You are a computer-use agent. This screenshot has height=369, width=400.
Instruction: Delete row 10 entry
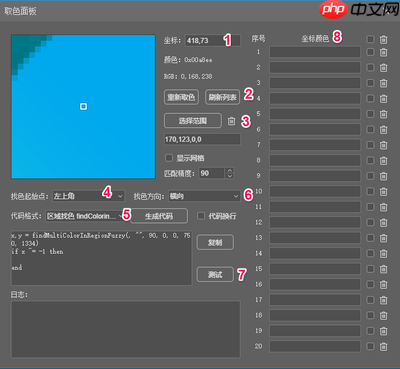(x=383, y=192)
